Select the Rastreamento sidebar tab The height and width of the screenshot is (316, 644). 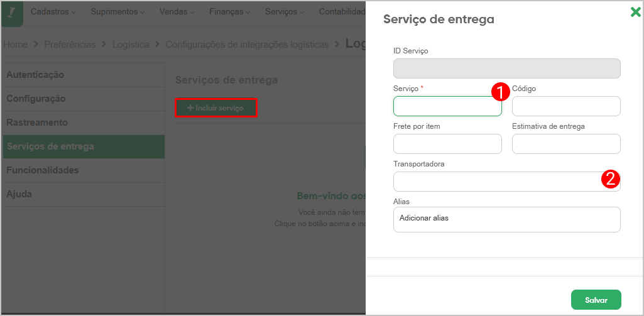pos(84,123)
